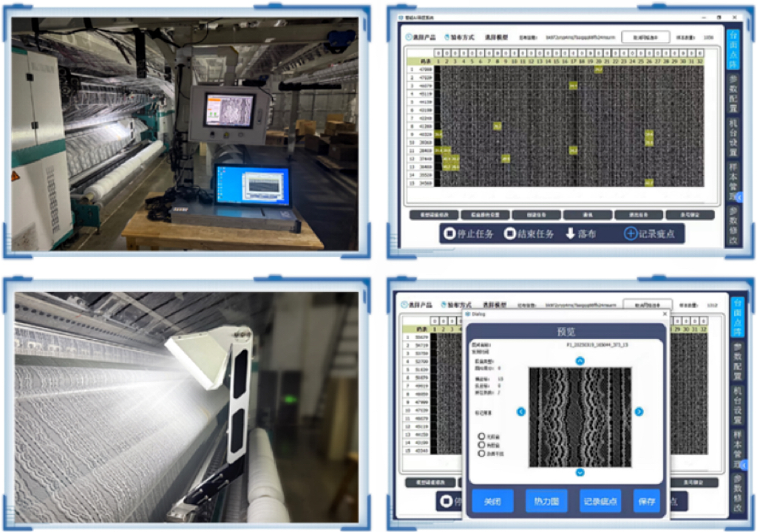Screen dimensions: 757x532
Task: Switch to 参数配置 tab in the window without the dialog
Action: click(733, 90)
